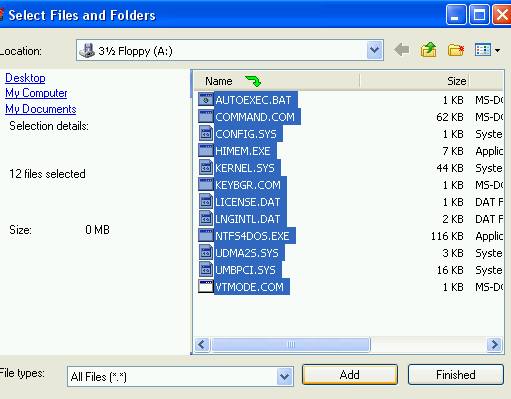Click the KERNEL.SYS file icon
This screenshot has width=511, height=399.
pyautogui.click(x=206, y=167)
